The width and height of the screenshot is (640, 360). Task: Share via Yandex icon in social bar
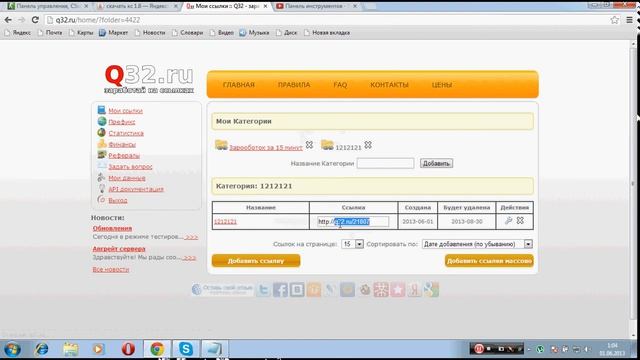[415, 290]
